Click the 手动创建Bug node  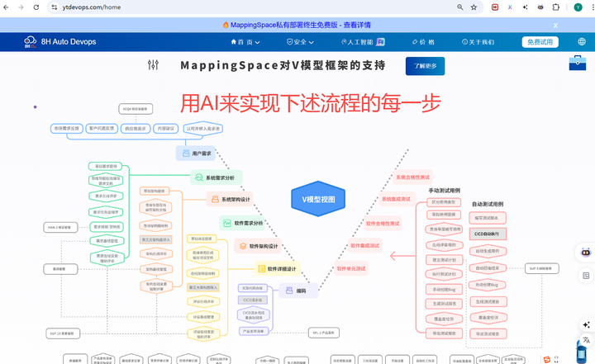pyautogui.click(x=445, y=290)
